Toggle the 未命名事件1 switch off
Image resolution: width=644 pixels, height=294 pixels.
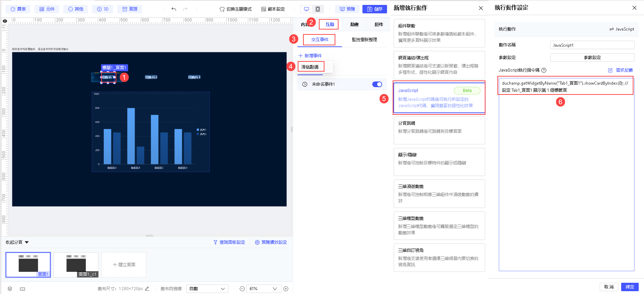pos(377,84)
